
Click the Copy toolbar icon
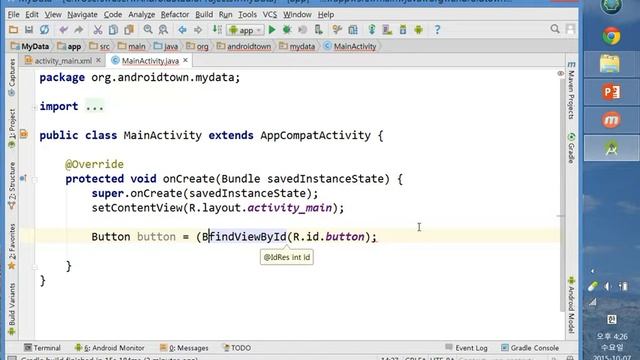113,30
